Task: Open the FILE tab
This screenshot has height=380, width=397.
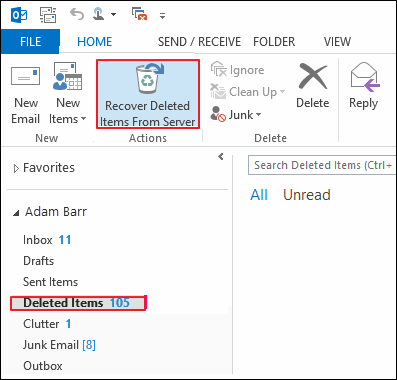Action: coord(30,41)
